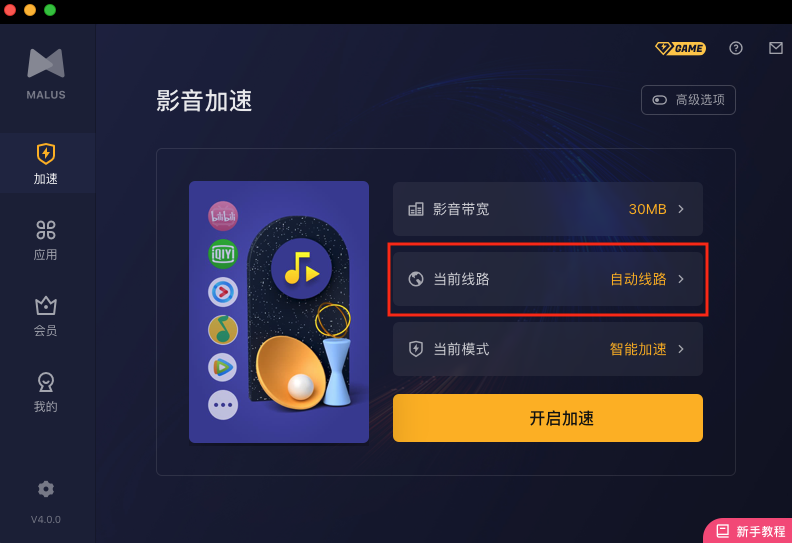Choose the QQ Music note icon
792x543 pixels.
coord(223,330)
